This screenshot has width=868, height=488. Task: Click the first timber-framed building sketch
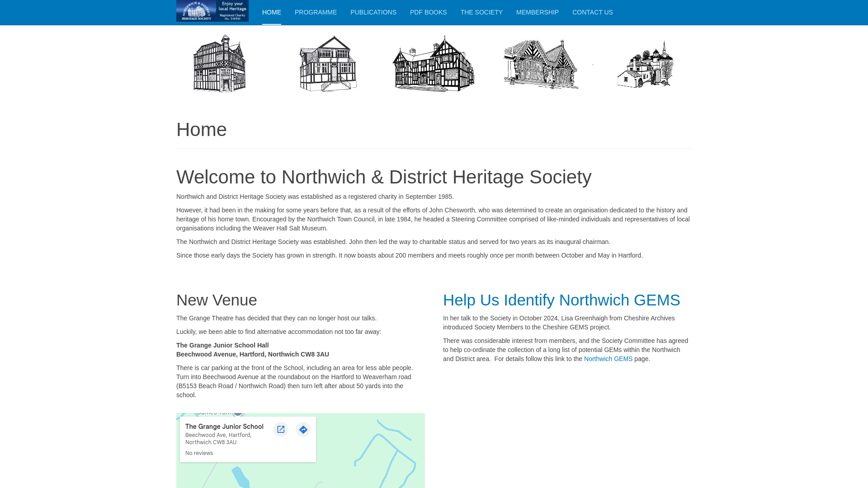tap(220, 64)
